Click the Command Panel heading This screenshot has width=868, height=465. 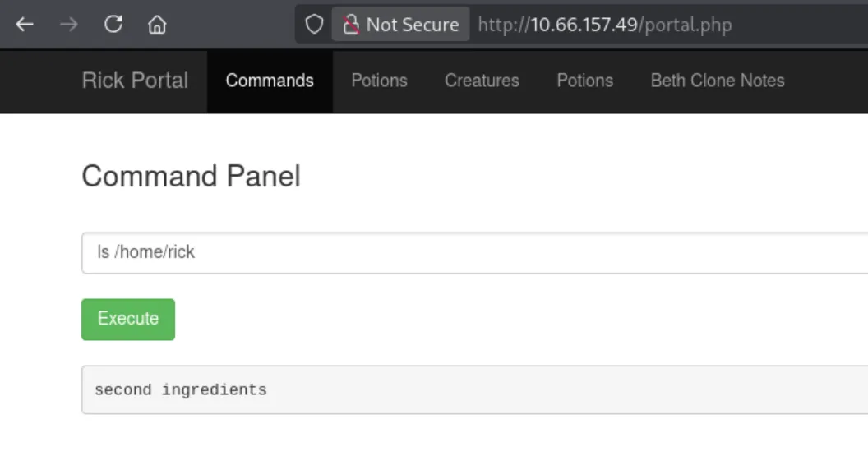click(x=191, y=176)
